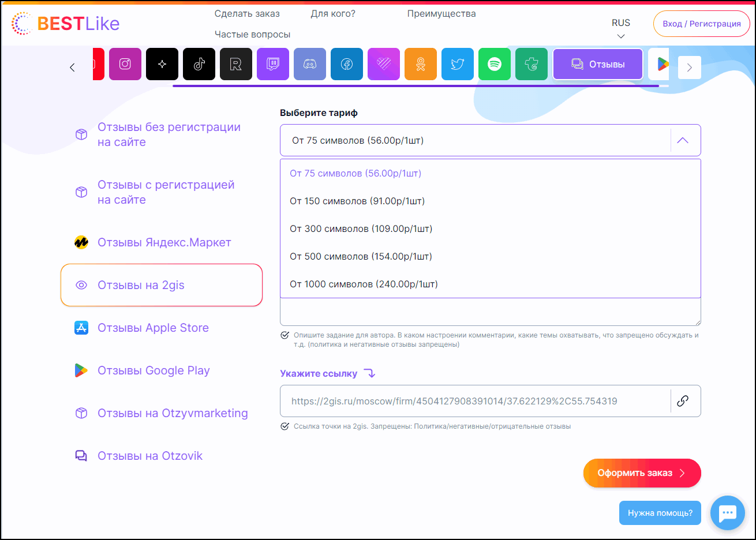This screenshot has width=756, height=540.
Task: Open the Discord services tile
Action: click(x=310, y=64)
